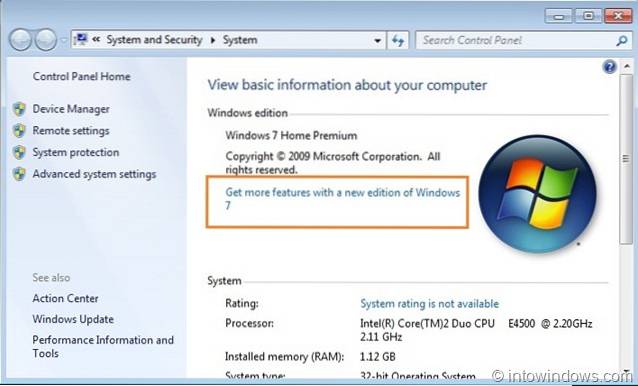Open Remote settings
Viewport: 638px width, 386px height.
tap(71, 131)
